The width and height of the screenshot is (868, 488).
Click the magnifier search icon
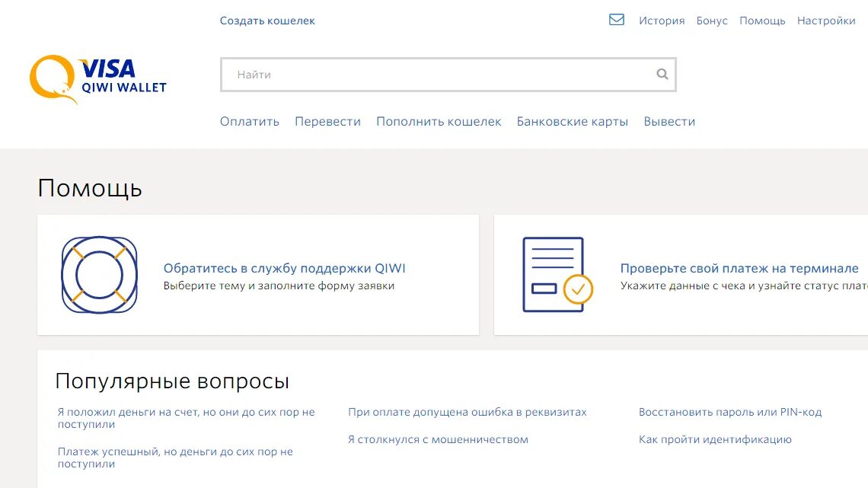662,74
